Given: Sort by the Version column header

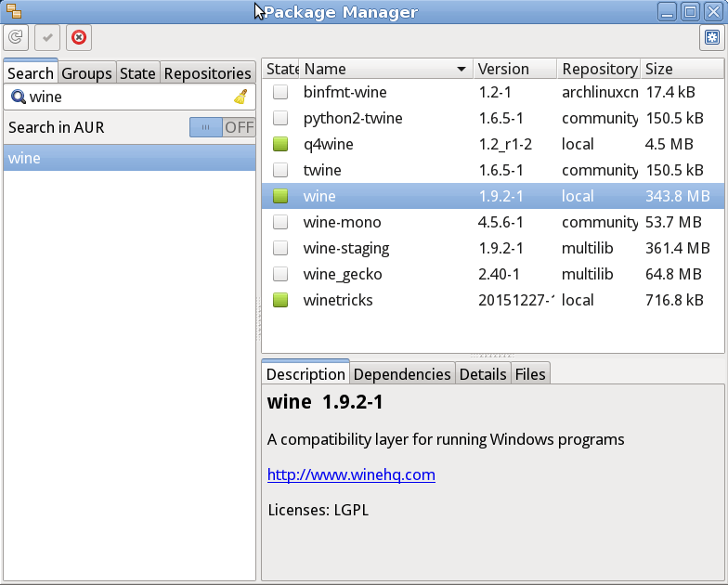Looking at the screenshot, I should tap(514, 69).
